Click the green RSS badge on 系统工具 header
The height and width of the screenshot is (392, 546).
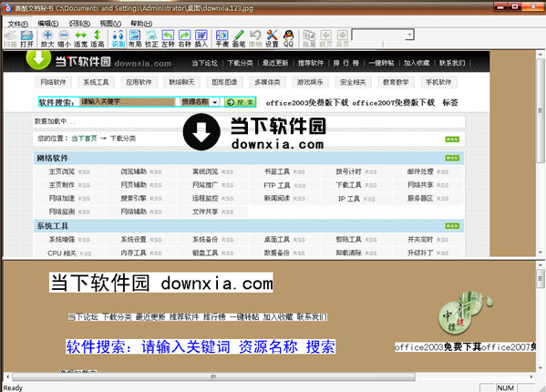point(452,226)
